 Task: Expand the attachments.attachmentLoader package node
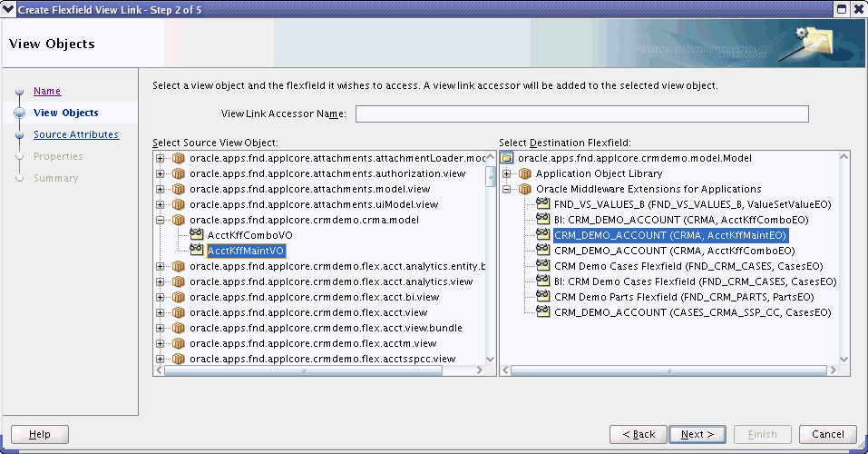(160, 159)
